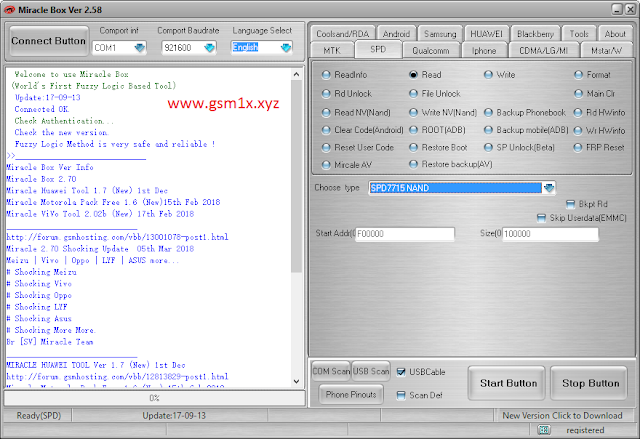This screenshot has height=439, width=640.
Task: Click New Version Click to Download
Action: click(562, 415)
